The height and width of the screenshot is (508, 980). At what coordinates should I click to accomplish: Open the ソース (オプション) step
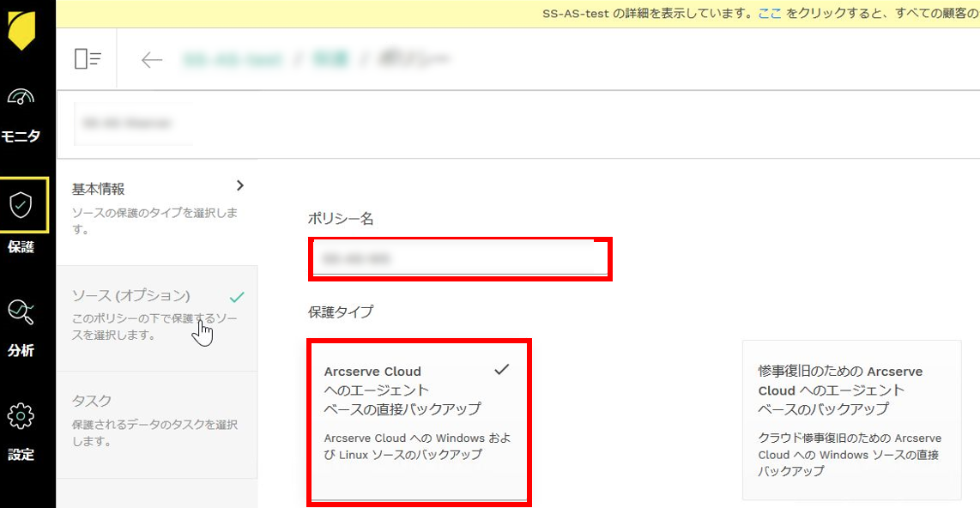click(157, 318)
